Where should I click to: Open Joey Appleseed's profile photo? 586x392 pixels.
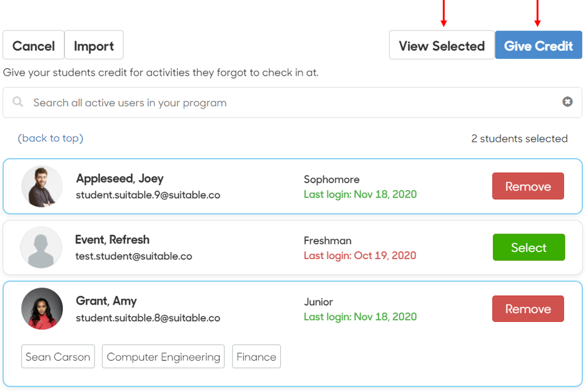click(42, 186)
